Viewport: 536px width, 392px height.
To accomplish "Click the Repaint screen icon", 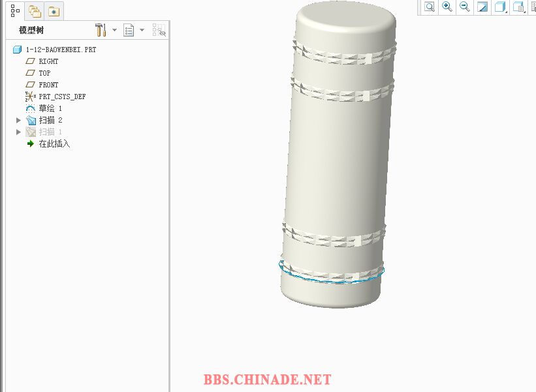I will [482, 7].
